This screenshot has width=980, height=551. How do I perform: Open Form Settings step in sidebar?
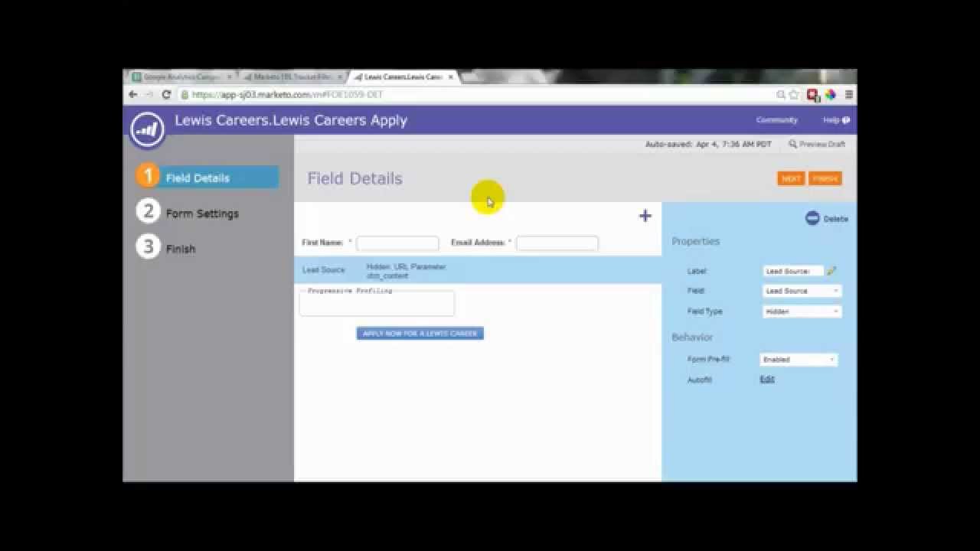tap(202, 214)
